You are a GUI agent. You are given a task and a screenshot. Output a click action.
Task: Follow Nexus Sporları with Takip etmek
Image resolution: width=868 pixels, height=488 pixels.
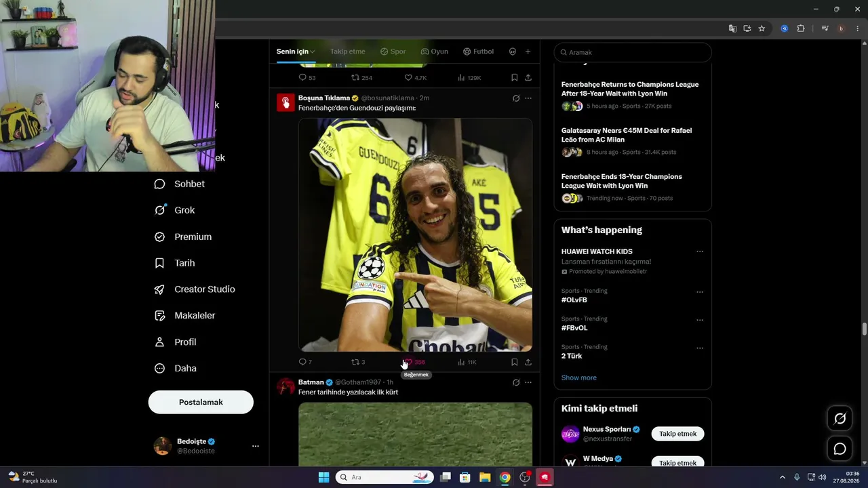click(x=677, y=434)
